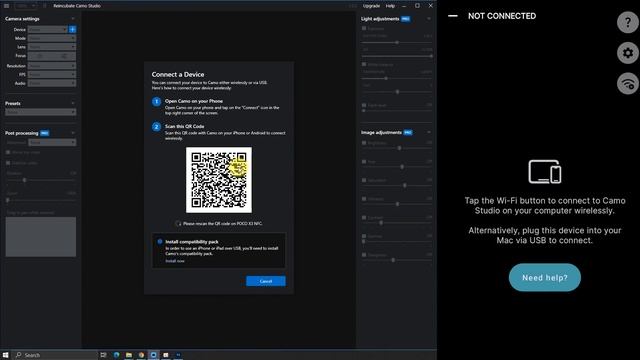Open the FPS dropdown
The width and height of the screenshot is (640, 360).
click(52, 74)
